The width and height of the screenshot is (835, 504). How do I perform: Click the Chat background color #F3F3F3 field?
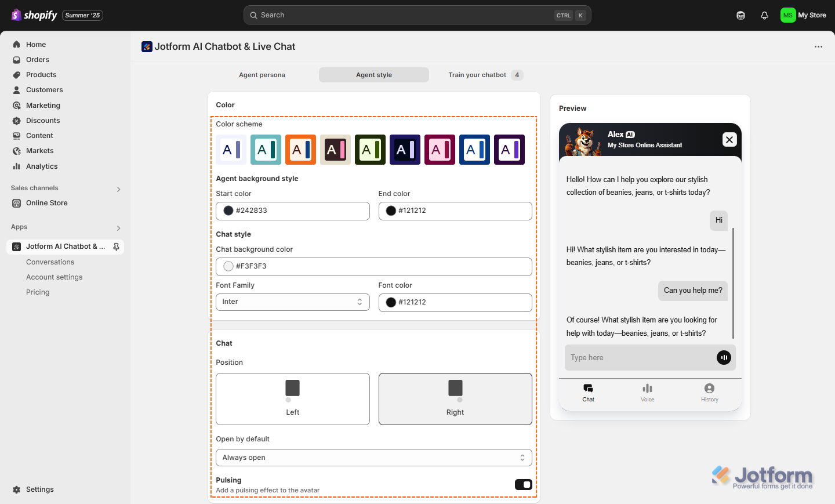[x=374, y=267]
